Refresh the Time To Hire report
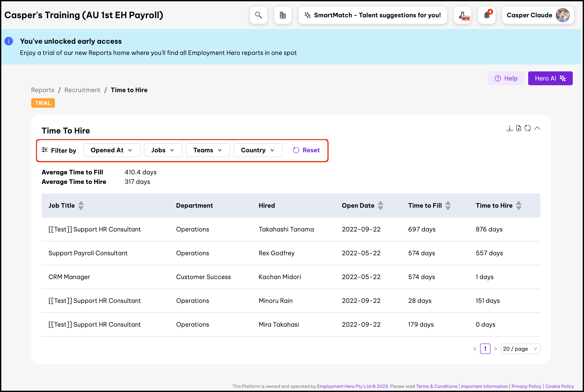 pyautogui.click(x=528, y=128)
